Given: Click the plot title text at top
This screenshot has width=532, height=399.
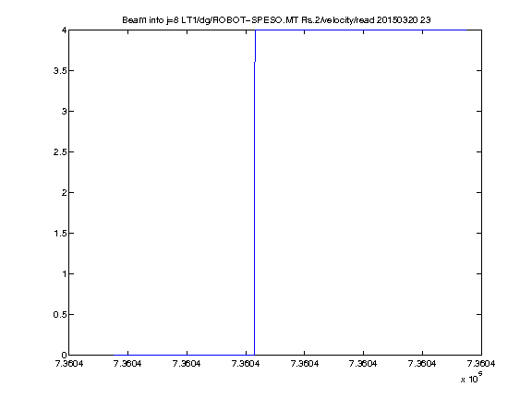Looking at the screenshot, I should pyautogui.click(x=276, y=20).
